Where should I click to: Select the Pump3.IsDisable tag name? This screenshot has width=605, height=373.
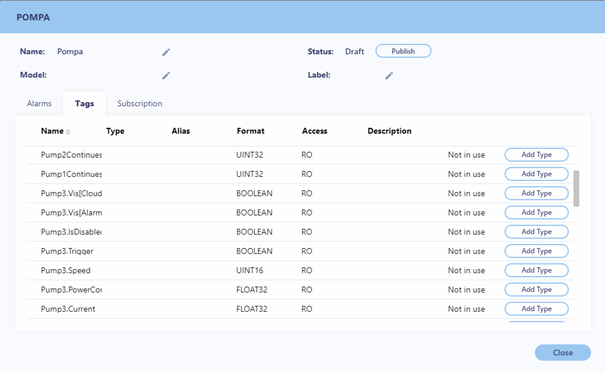point(71,232)
